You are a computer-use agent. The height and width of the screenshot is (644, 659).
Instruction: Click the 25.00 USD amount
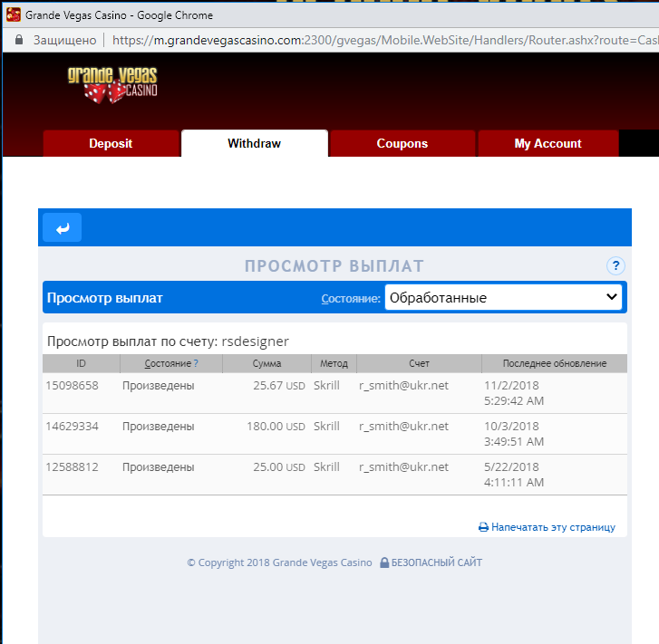279,467
